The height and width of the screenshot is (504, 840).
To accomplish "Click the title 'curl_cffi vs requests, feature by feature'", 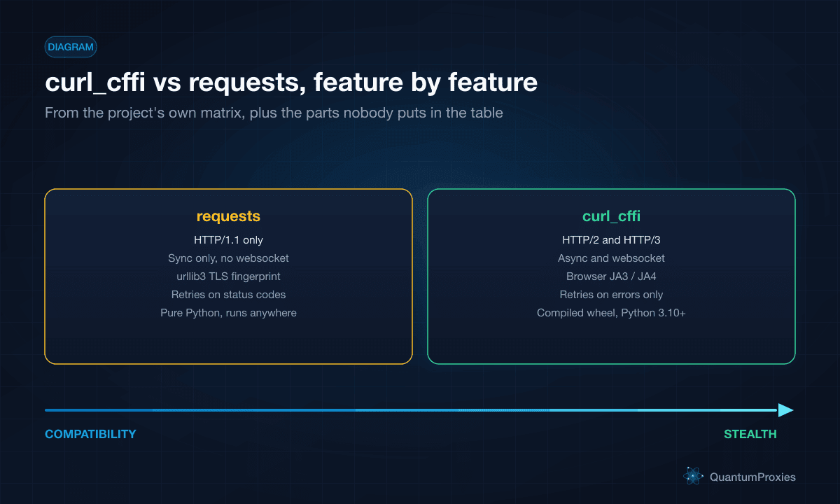I will point(291,83).
